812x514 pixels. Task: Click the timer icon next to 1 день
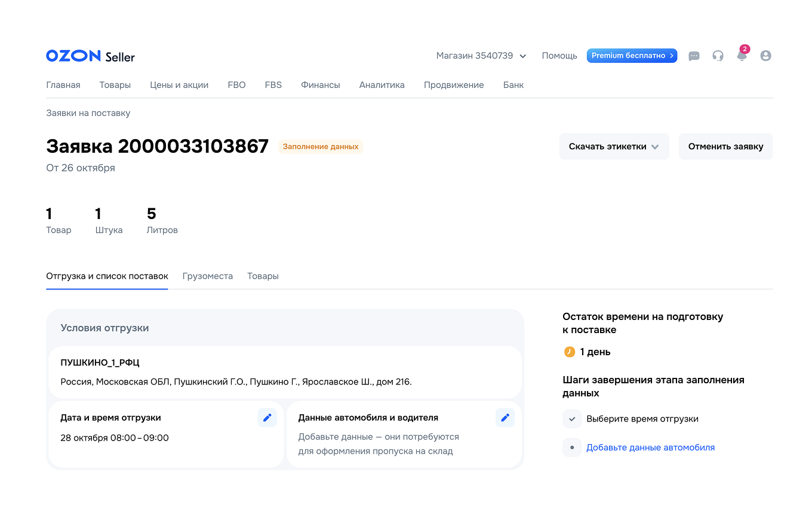[x=569, y=352]
